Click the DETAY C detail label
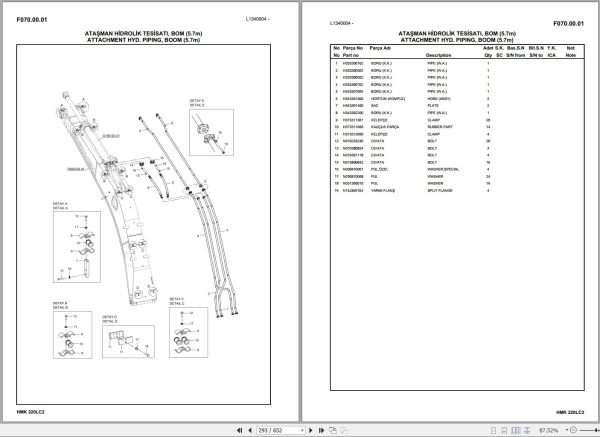600x437 pixels. click(177, 299)
